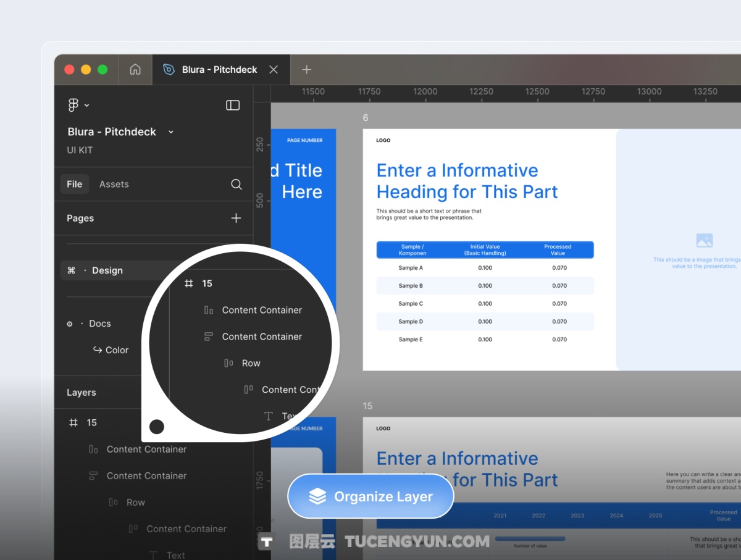
Task: Switch to the Assets tab
Action: 114,184
